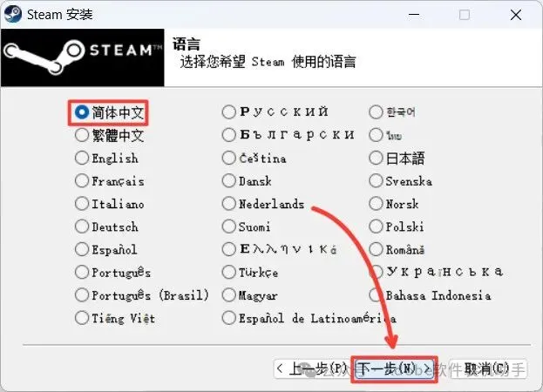Viewport: 543px width, 392px height.
Task: Select the Français radio button
Action: tap(82, 180)
